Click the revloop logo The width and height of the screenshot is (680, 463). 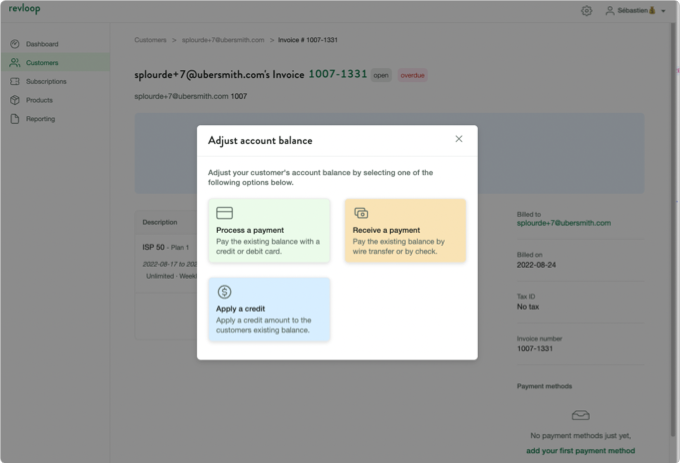click(x=24, y=9)
